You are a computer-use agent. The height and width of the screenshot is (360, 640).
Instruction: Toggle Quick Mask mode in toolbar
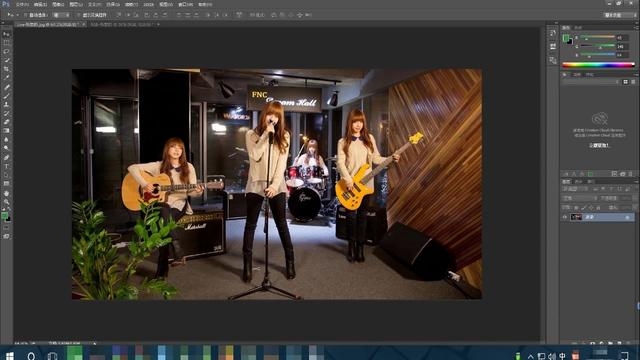(x=7, y=228)
